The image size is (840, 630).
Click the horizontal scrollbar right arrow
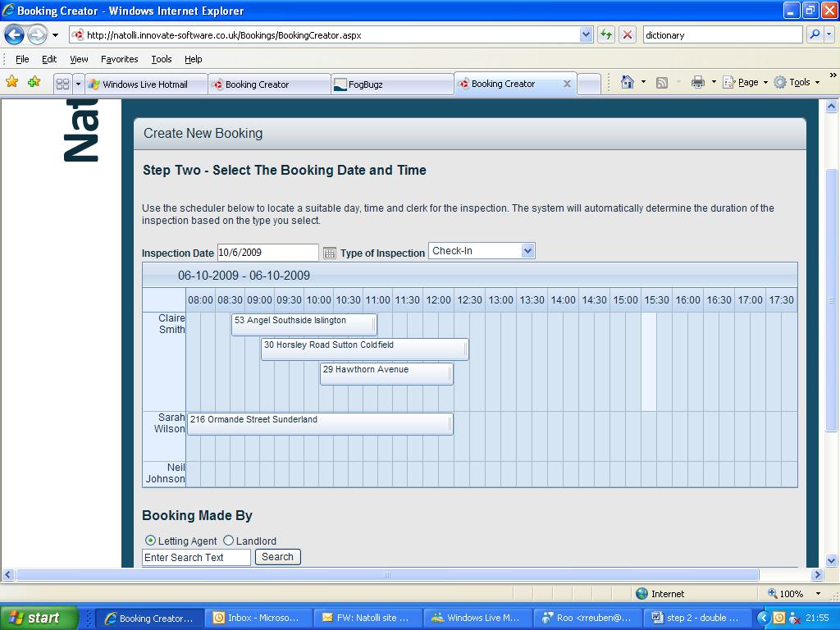tap(817, 575)
